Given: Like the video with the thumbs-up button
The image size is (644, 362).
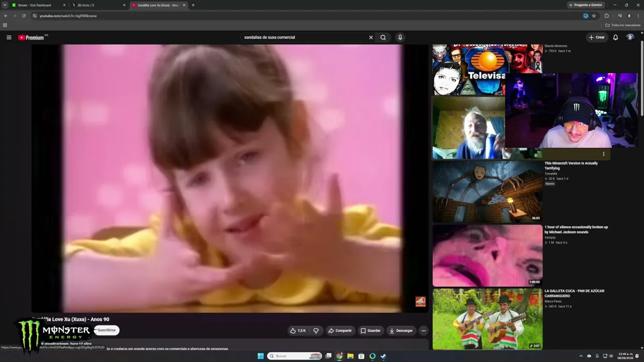Looking at the screenshot, I should [x=298, y=330].
